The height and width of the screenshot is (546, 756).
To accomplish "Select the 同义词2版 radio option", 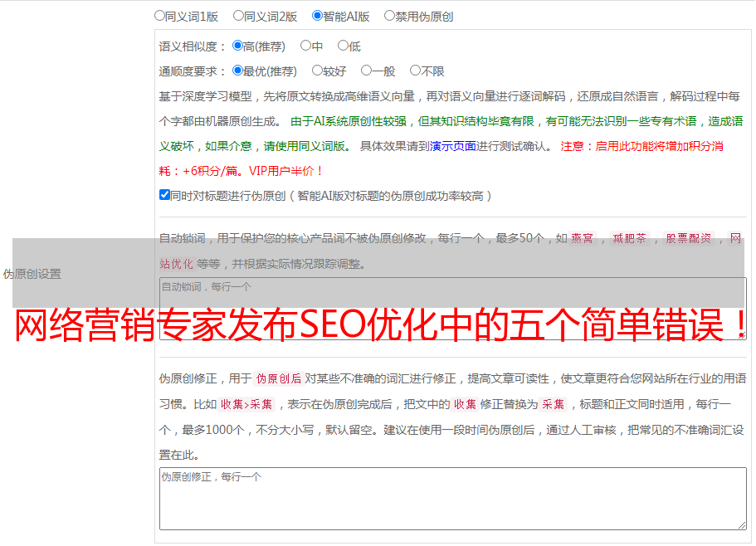I will point(239,16).
